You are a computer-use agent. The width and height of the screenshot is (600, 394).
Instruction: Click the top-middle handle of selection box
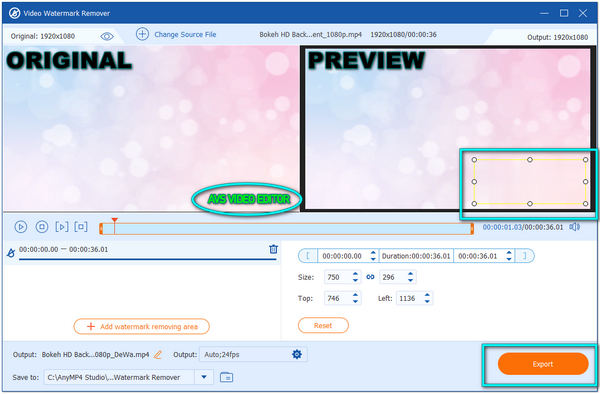click(530, 160)
